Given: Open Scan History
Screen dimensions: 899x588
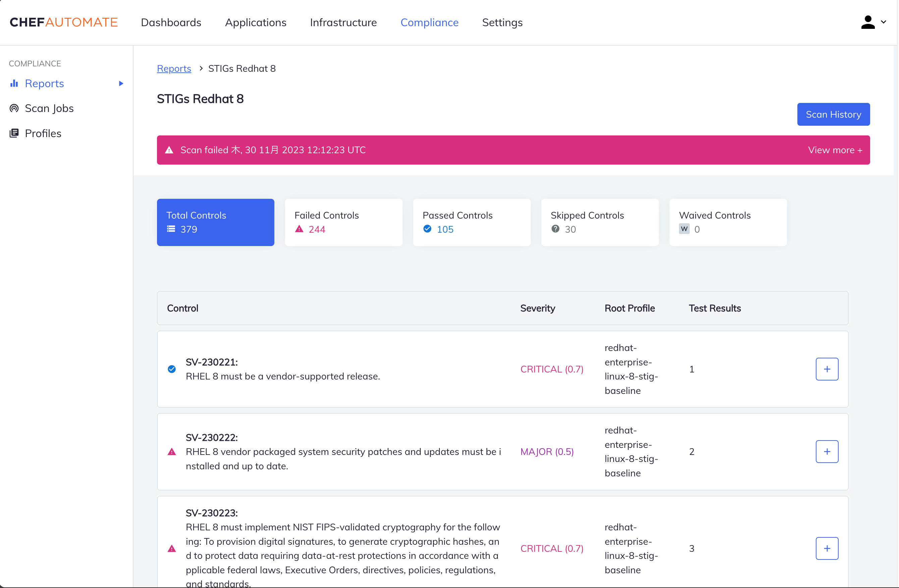Looking at the screenshot, I should tap(833, 114).
